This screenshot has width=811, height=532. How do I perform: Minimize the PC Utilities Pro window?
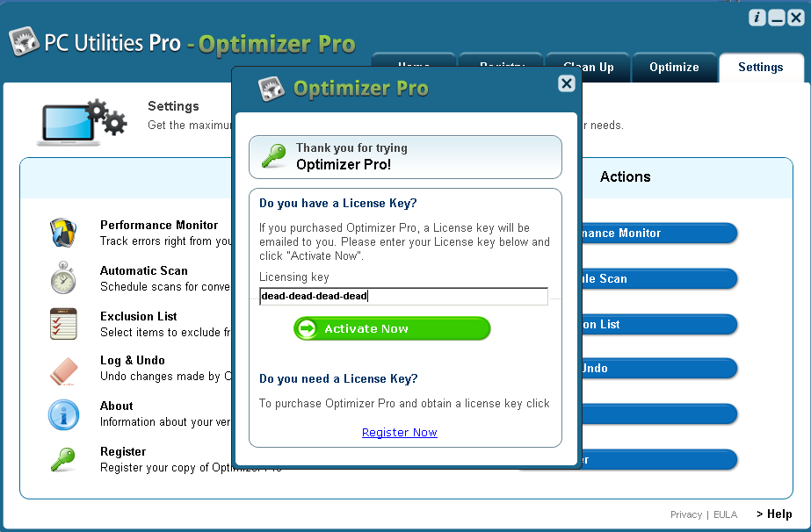pyautogui.click(x=777, y=18)
